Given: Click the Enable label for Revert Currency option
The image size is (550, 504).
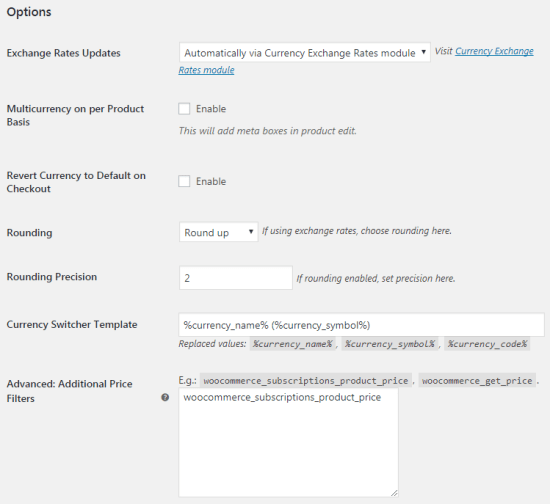Looking at the screenshot, I should [211, 181].
